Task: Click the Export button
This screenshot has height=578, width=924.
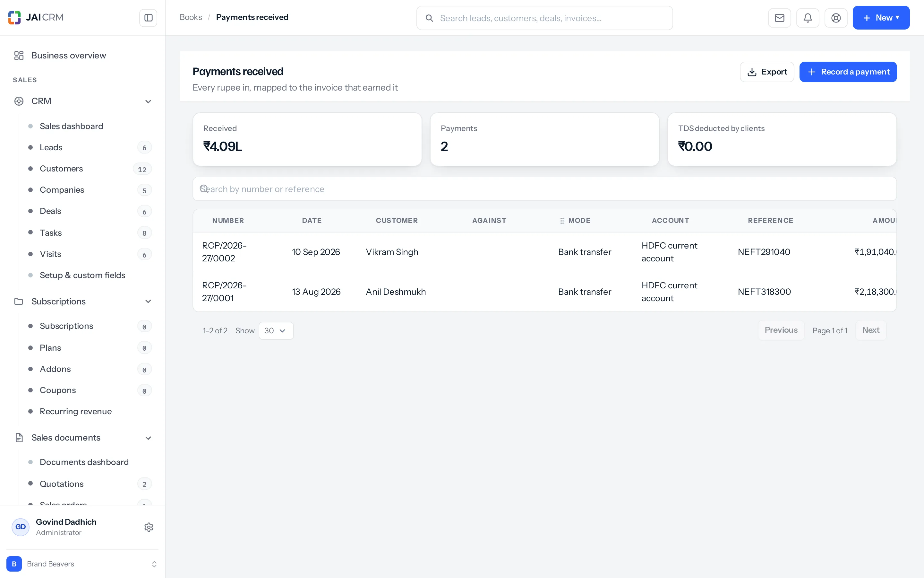Action: [767, 72]
